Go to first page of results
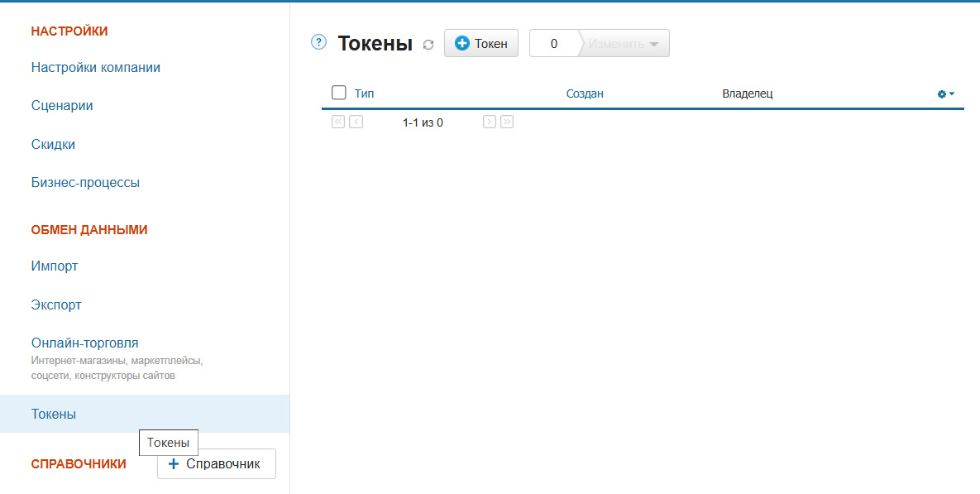Viewport: 980px width, 494px height. 338,122
